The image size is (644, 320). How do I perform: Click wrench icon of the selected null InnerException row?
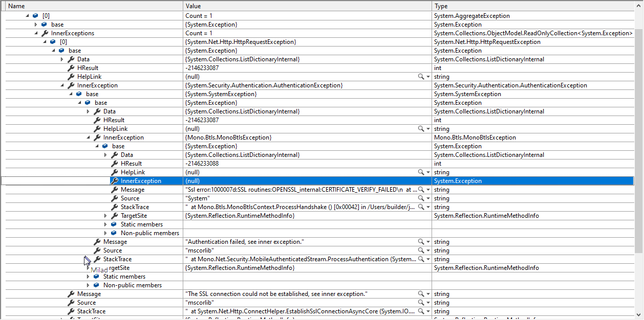pos(114,181)
